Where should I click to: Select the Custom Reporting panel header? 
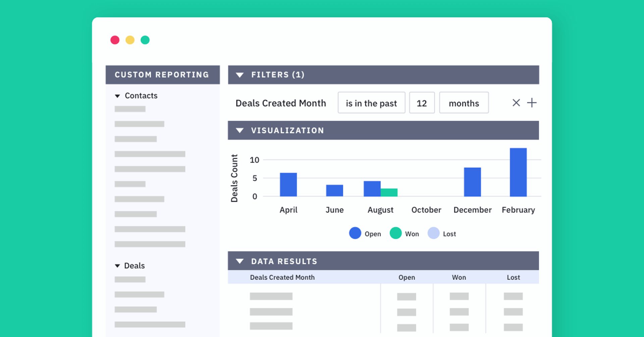(x=162, y=75)
